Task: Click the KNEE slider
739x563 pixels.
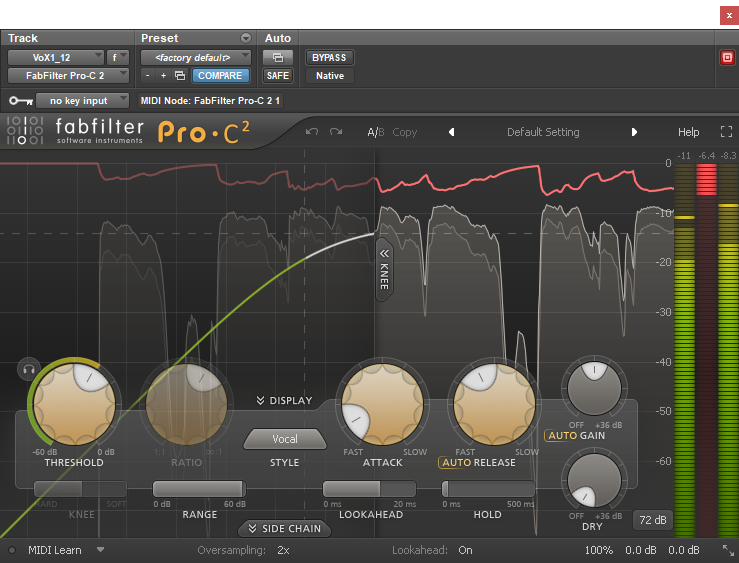Action: [x=80, y=489]
